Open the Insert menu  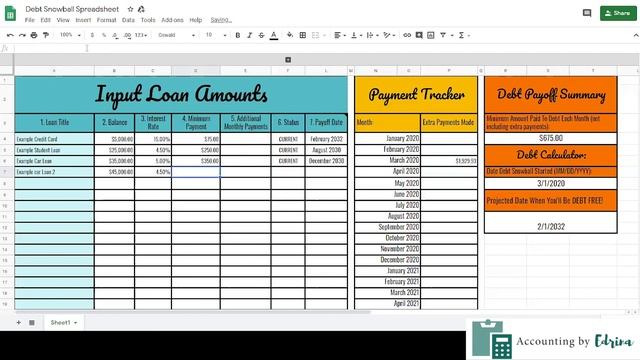pos(83,20)
